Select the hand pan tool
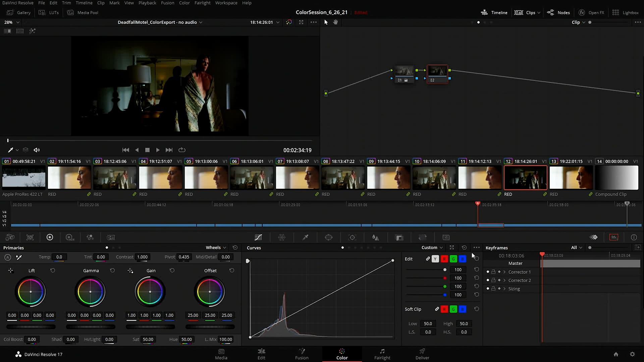This screenshot has height=362, width=644. [x=335, y=22]
